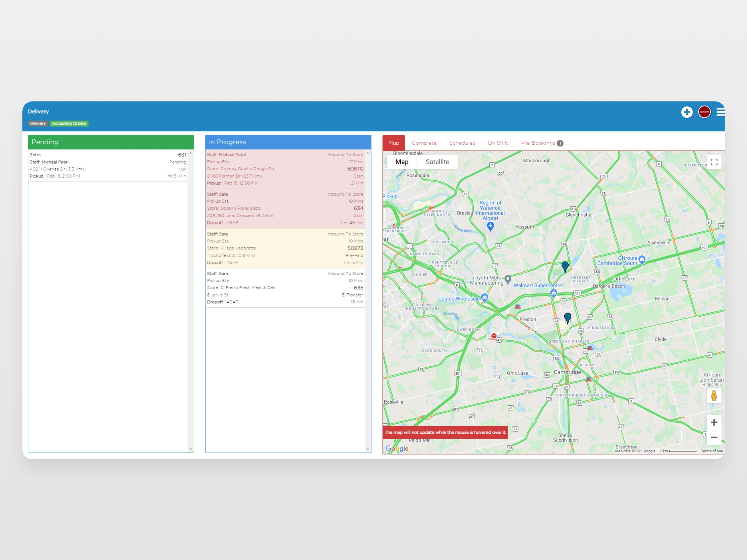Click the Walmart Supercentre shopping marker
Image resolution: width=747 pixels, height=560 pixels.
pyautogui.click(x=553, y=293)
